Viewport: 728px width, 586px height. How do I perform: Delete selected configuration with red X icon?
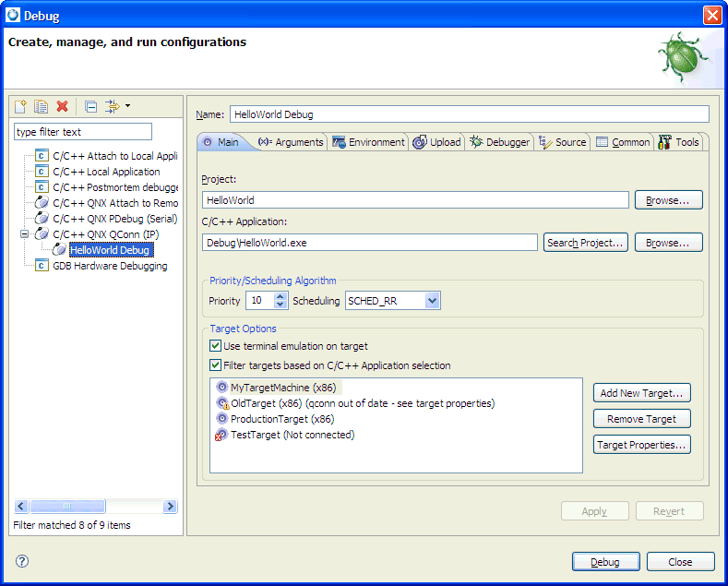coord(63,107)
